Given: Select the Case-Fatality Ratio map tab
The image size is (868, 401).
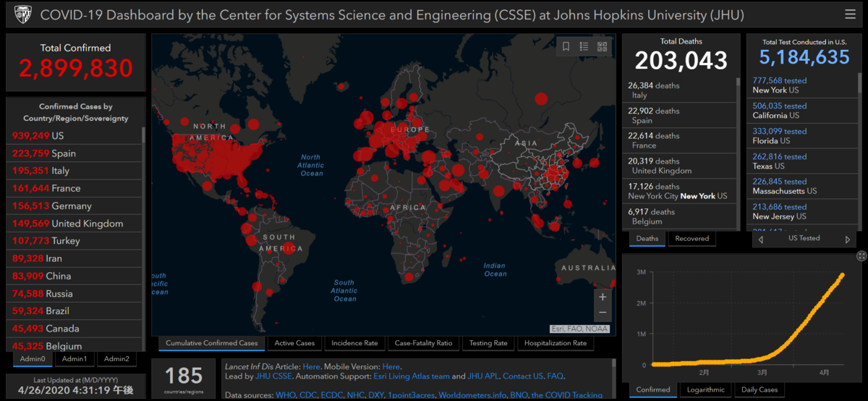Looking at the screenshot, I should click(423, 343).
